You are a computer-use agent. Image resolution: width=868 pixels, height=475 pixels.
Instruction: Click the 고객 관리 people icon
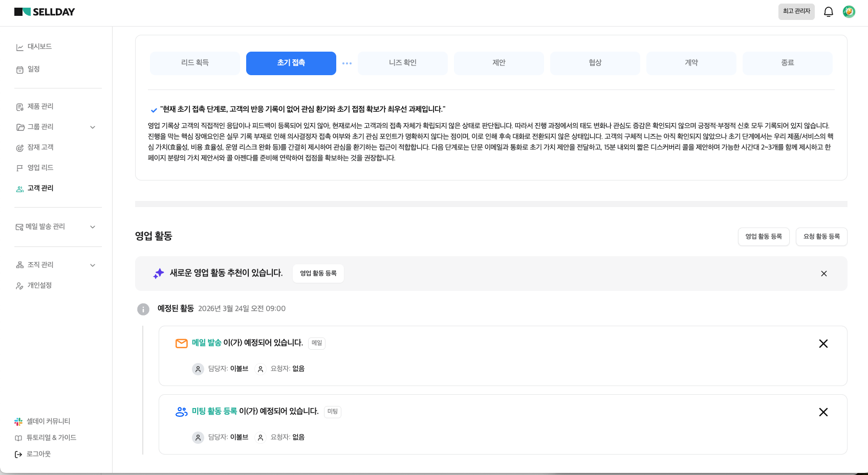[20, 189]
